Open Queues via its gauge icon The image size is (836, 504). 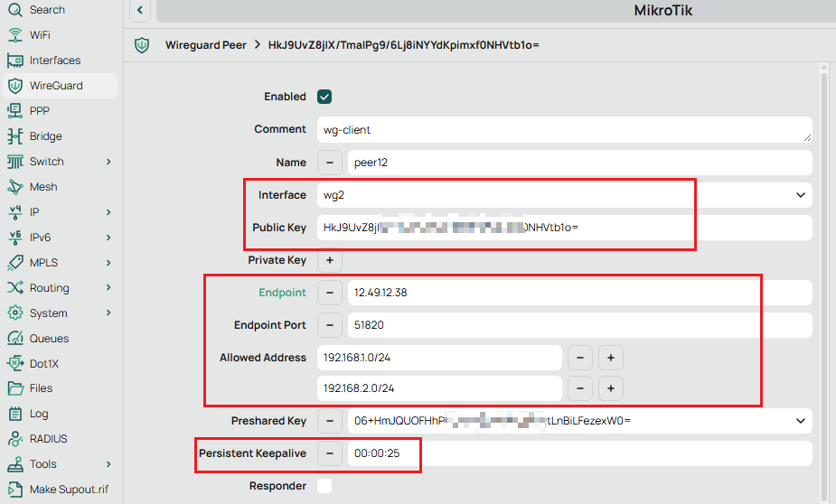pyautogui.click(x=15, y=339)
